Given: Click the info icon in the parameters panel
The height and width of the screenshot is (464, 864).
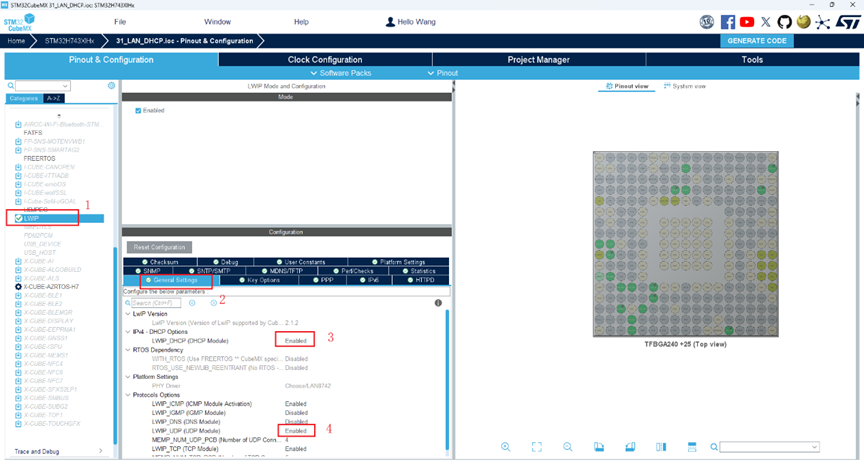Looking at the screenshot, I should tap(438, 303).
